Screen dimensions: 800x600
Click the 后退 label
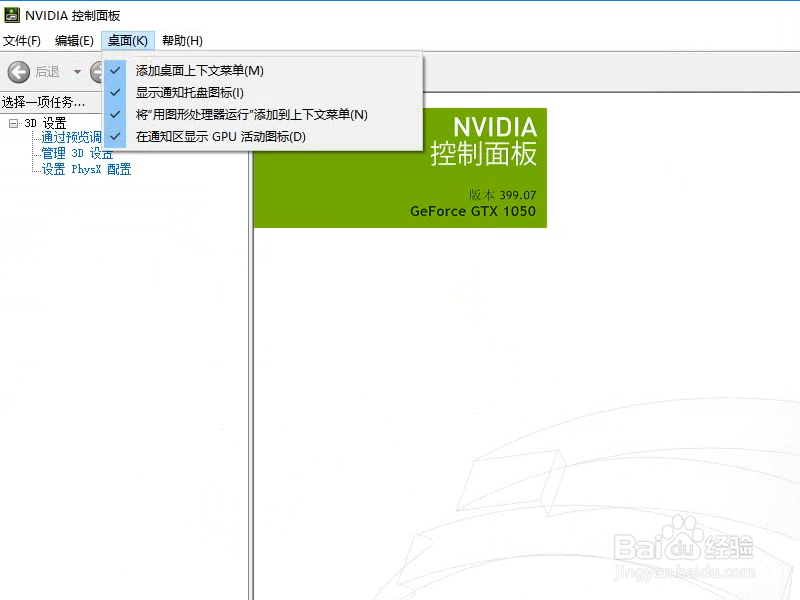47,72
